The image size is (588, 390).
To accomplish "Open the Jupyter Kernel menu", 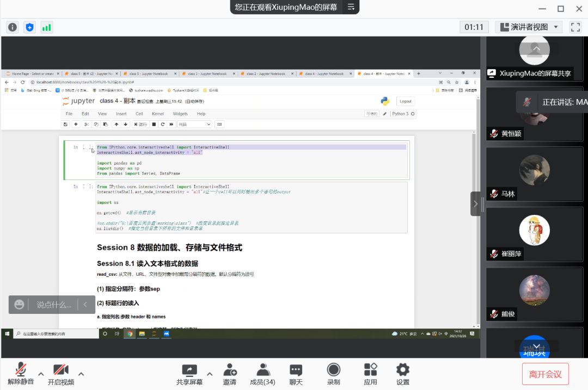I will 157,114.
